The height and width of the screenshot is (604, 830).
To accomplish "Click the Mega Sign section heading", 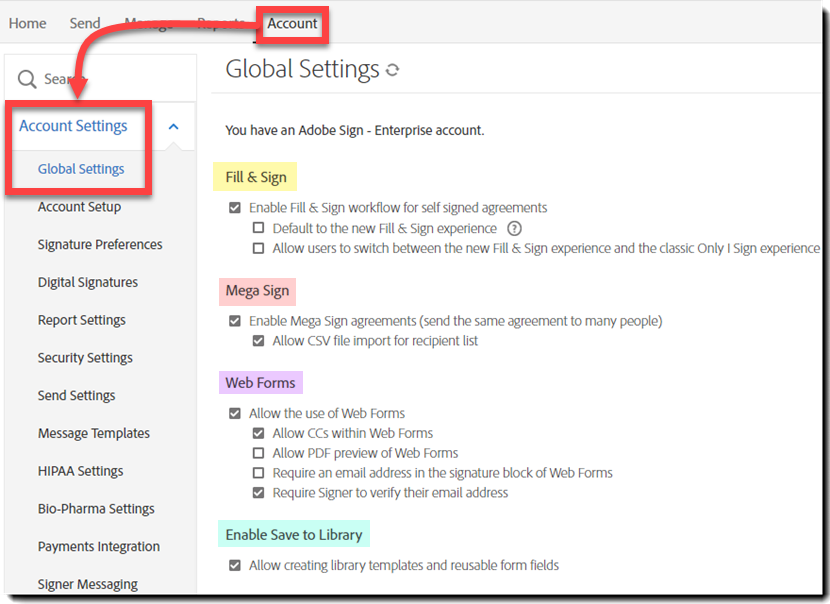I will (x=257, y=291).
